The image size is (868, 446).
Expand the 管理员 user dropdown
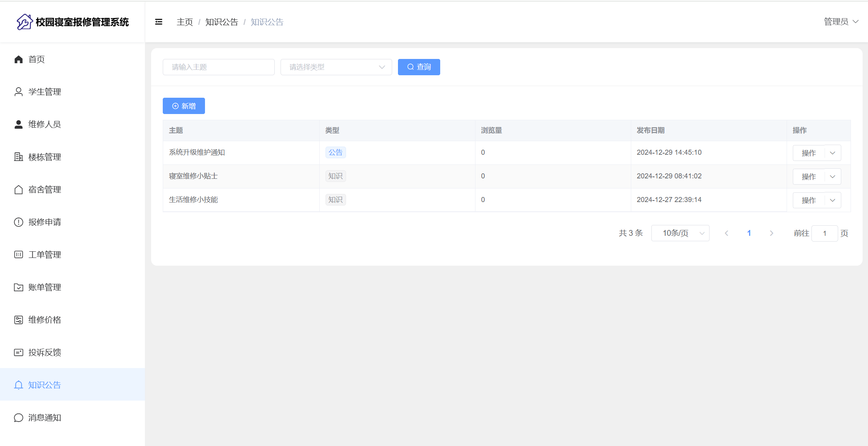coord(841,22)
